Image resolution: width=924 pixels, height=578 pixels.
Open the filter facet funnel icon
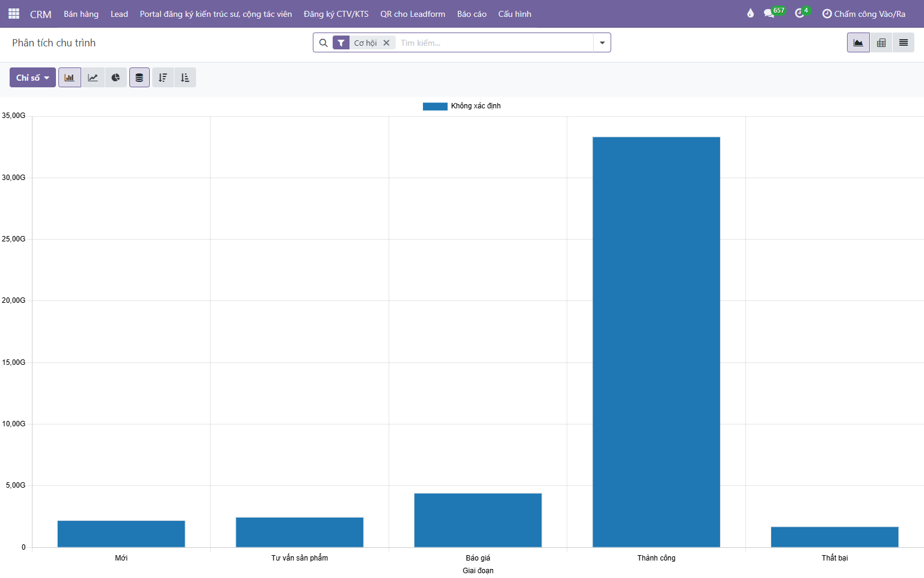[341, 43]
